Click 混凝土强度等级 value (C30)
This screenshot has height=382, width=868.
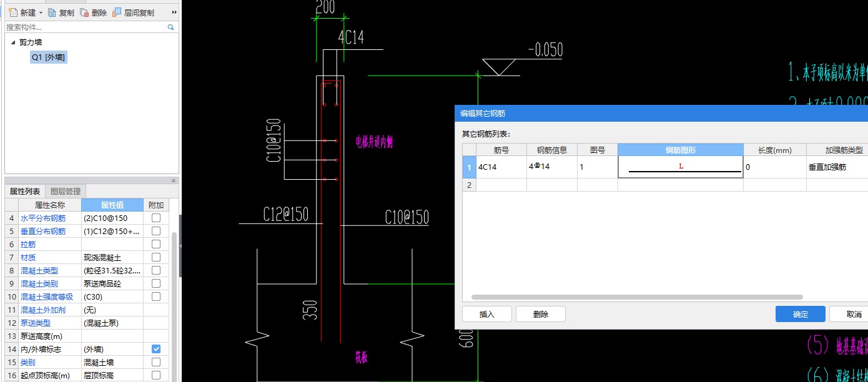(x=112, y=296)
